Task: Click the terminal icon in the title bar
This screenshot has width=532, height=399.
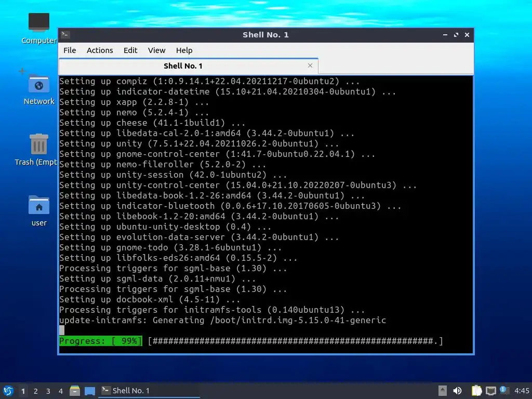Action: [x=65, y=34]
